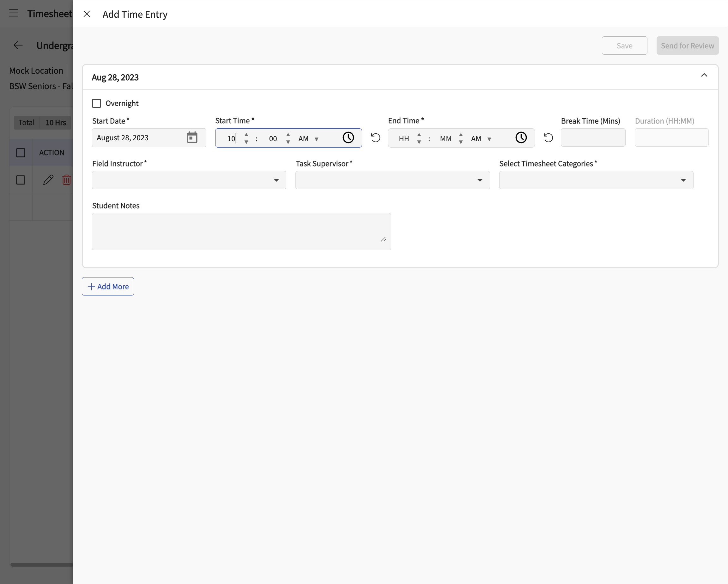The width and height of the screenshot is (728, 584).
Task: Open the Select Timesheet Categories dropdown
Action: 596,180
